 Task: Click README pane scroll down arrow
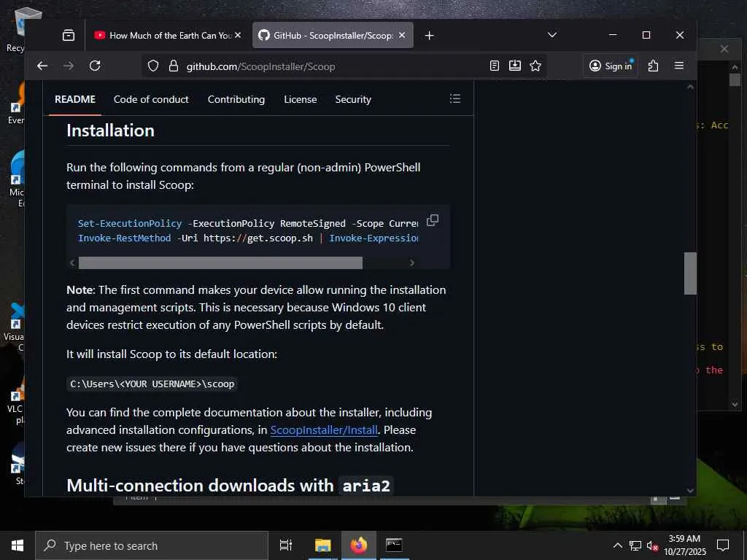click(x=690, y=491)
